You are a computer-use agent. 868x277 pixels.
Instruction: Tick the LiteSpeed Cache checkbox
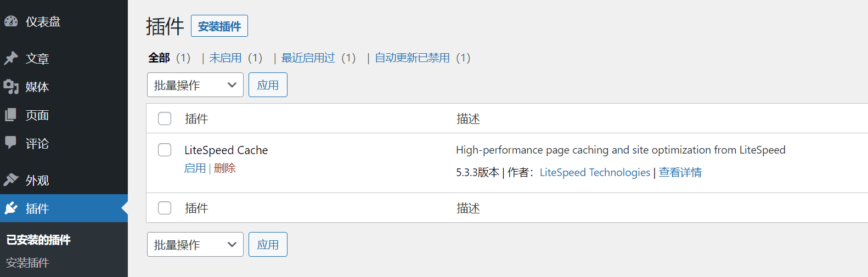(x=165, y=150)
